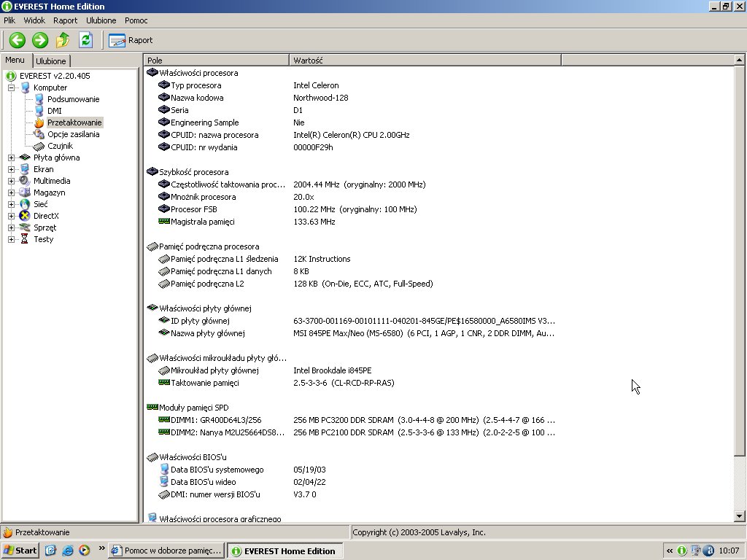Select Podsumowanie in the tree
Image resolution: width=747 pixels, height=560 pixels.
click(x=74, y=99)
